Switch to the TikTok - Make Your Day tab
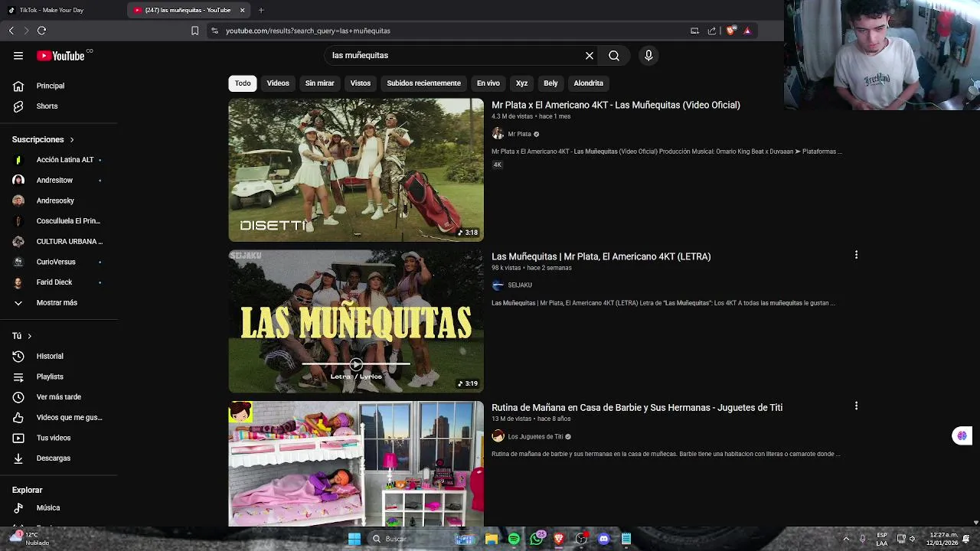 click(x=61, y=10)
